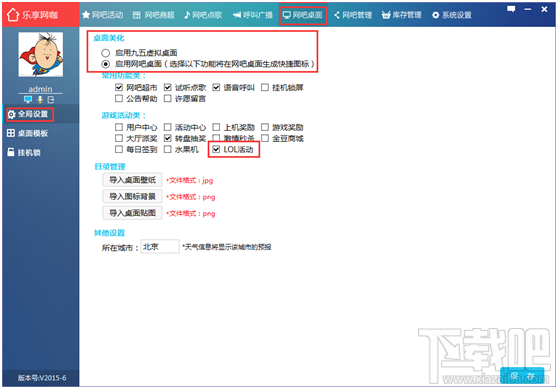Enable 大厅派奖 checkbox
Screen dimensions: 558x389
[x=119, y=138]
